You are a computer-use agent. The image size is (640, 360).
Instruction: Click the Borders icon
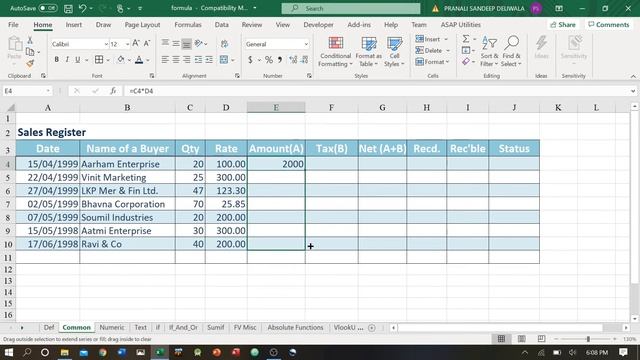coord(99,60)
